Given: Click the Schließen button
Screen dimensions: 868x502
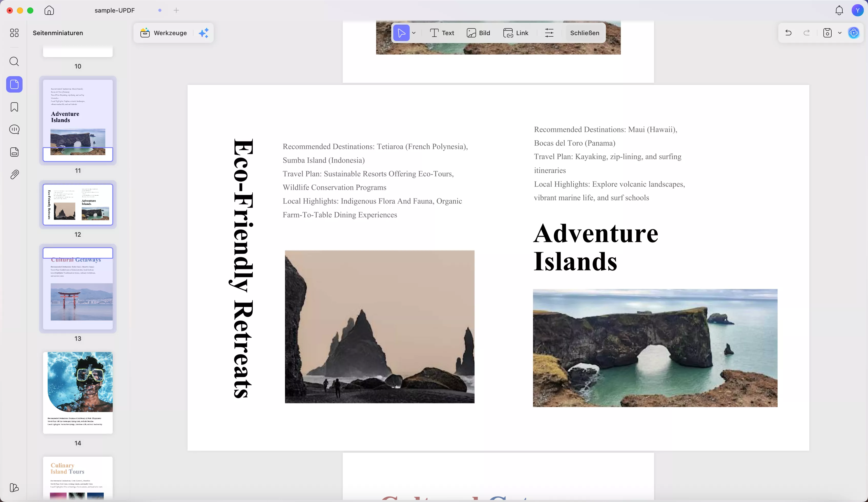Looking at the screenshot, I should 585,33.
